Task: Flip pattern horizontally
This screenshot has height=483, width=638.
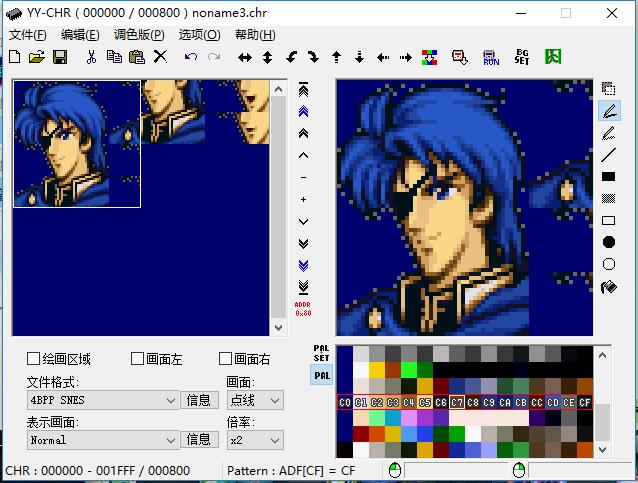Action: tap(245, 58)
